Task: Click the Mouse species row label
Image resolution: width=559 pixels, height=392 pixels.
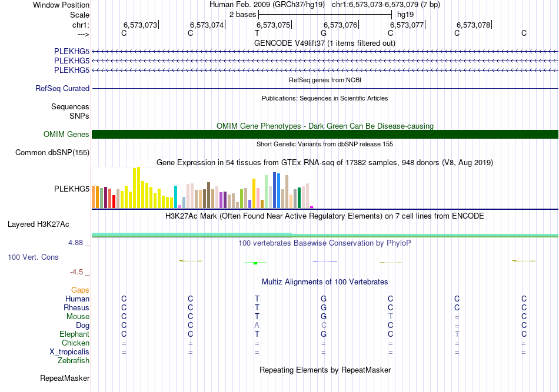Action: coord(78,317)
